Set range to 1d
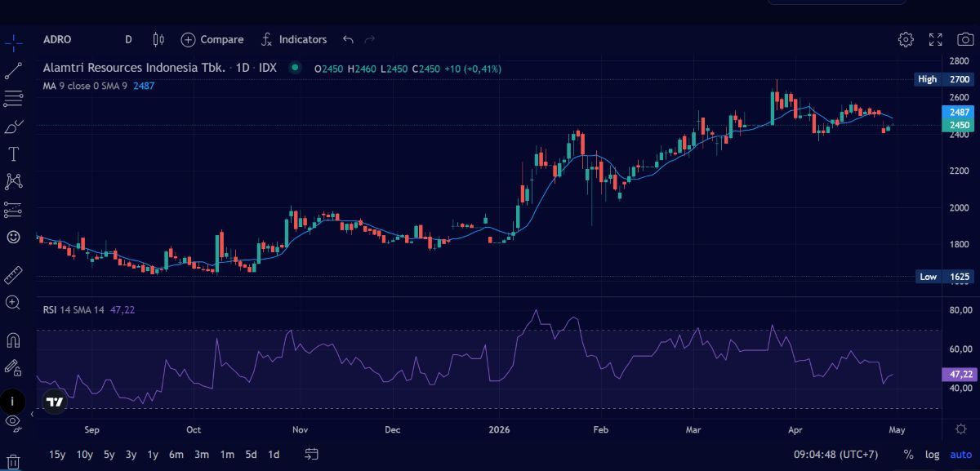 point(274,454)
